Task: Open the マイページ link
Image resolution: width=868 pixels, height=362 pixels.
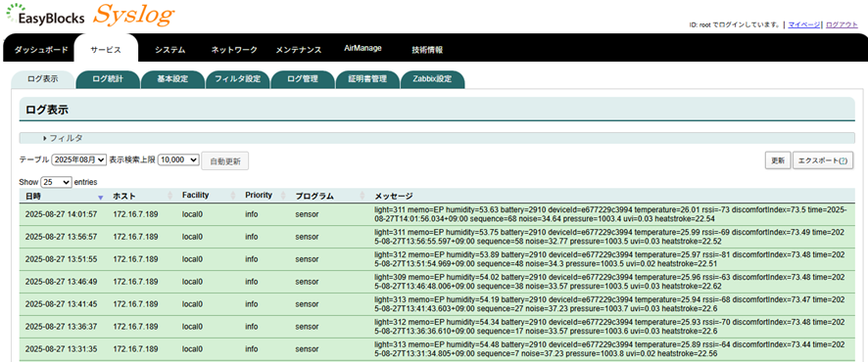Action: click(803, 24)
